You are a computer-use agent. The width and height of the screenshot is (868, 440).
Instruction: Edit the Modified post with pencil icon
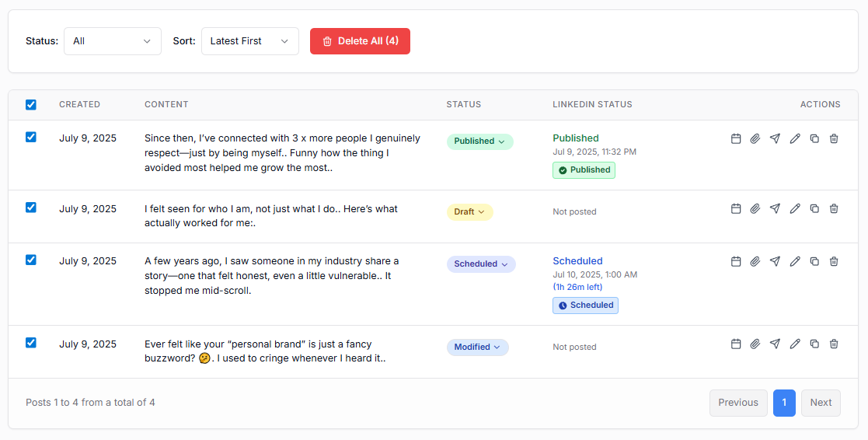pos(795,344)
